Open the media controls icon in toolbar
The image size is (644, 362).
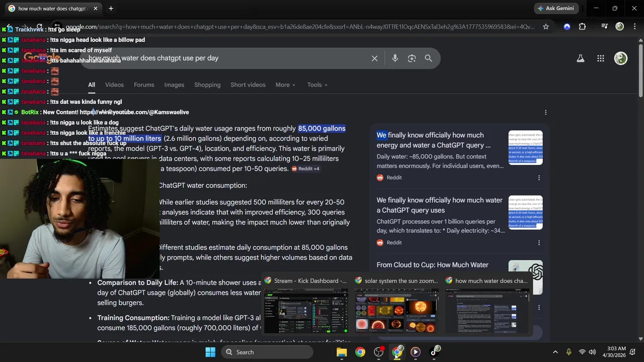click(x=605, y=27)
